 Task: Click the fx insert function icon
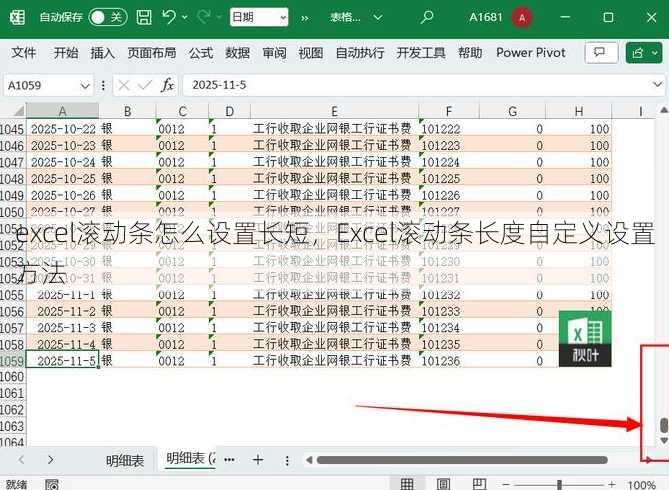coord(167,85)
